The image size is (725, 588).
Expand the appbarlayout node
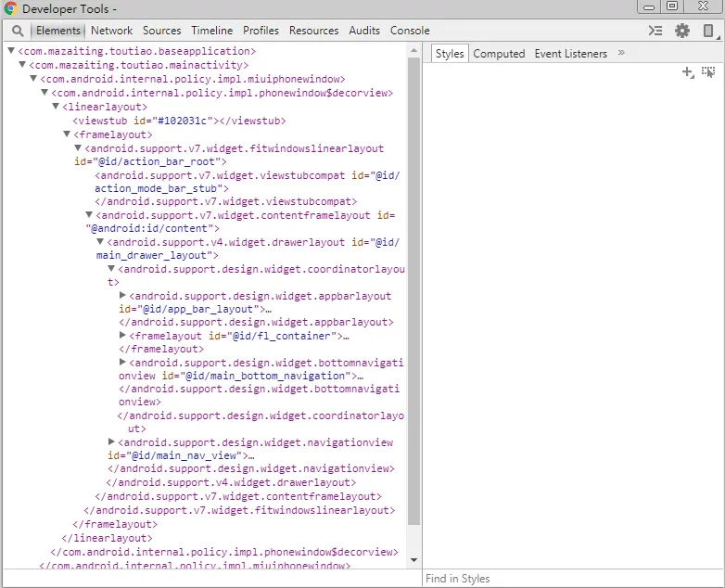pos(122,295)
